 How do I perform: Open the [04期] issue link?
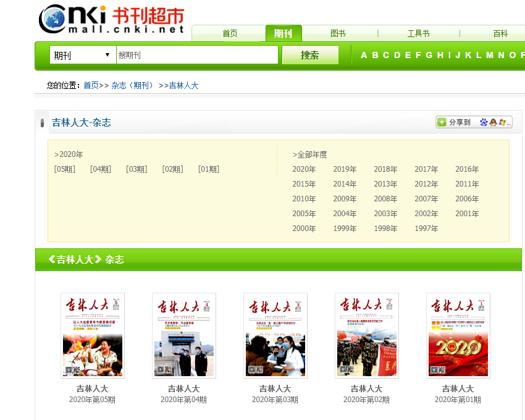point(101,169)
